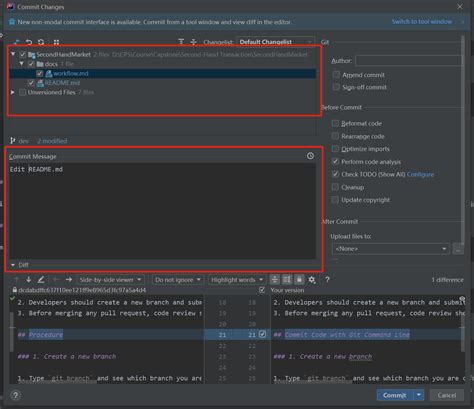Open the Side-by-side viewer dropdown
474x409 pixels.
(110, 280)
